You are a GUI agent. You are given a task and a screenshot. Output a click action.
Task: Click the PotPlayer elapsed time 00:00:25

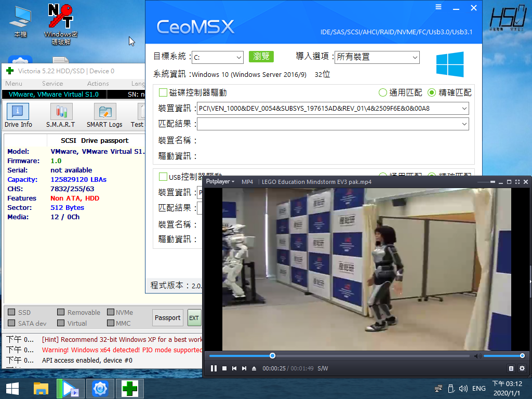(274, 368)
